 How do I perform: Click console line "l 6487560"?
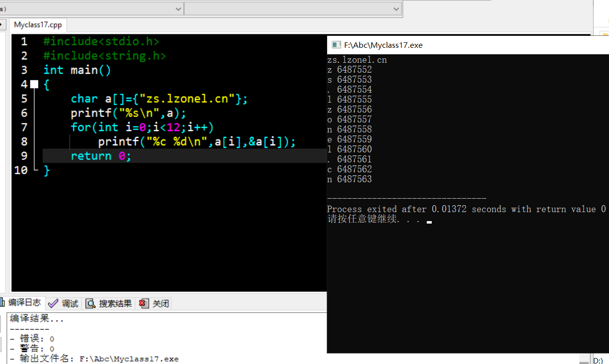(350, 149)
